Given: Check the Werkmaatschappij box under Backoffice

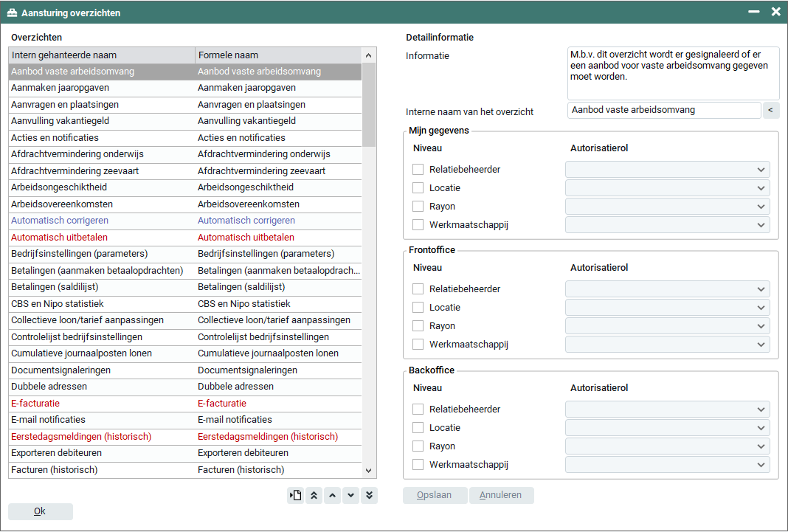Looking at the screenshot, I should (x=418, y=465).
